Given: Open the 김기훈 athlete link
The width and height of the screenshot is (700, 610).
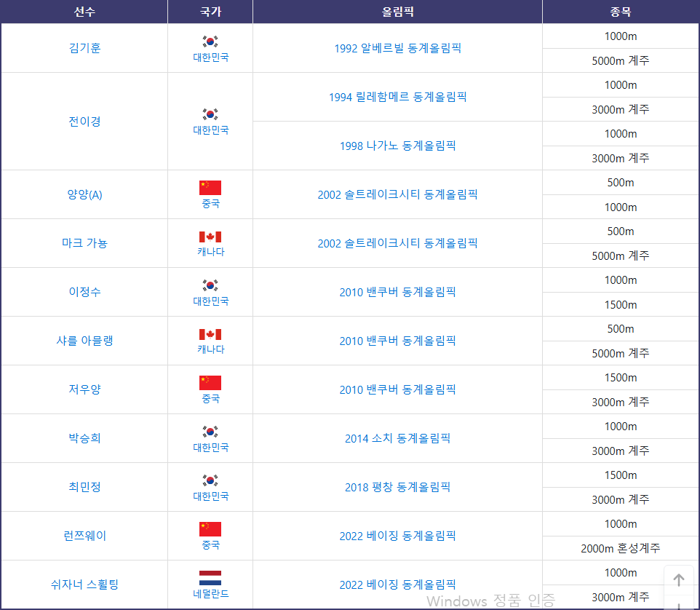Looking at the screenshot, I should click(x=85, y=48).
